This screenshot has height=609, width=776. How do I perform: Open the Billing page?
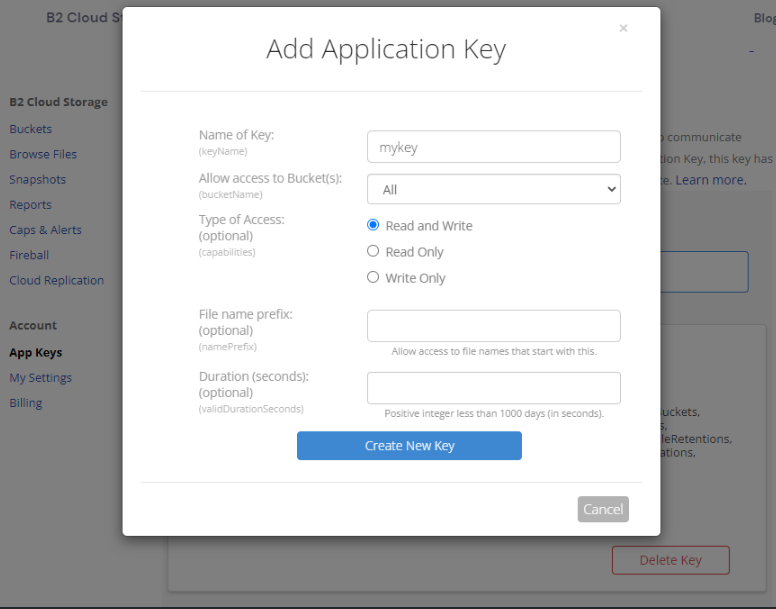[x=26, y=403]
